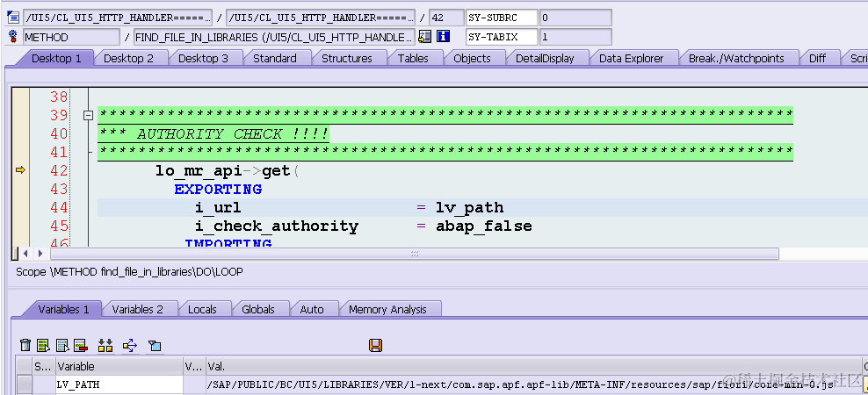
Task: Select the Variables 2 tab
Action: coord(137,309)
